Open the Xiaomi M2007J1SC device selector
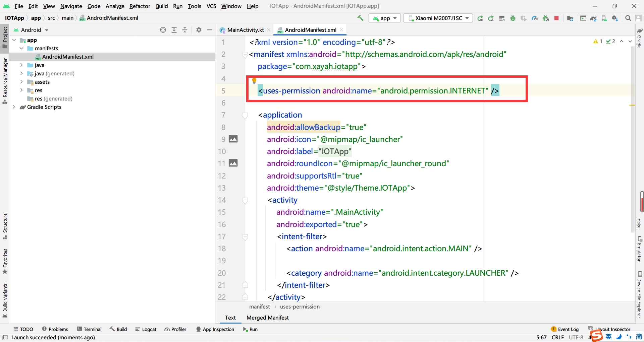The image size is (644, 342). pos(438,18)
